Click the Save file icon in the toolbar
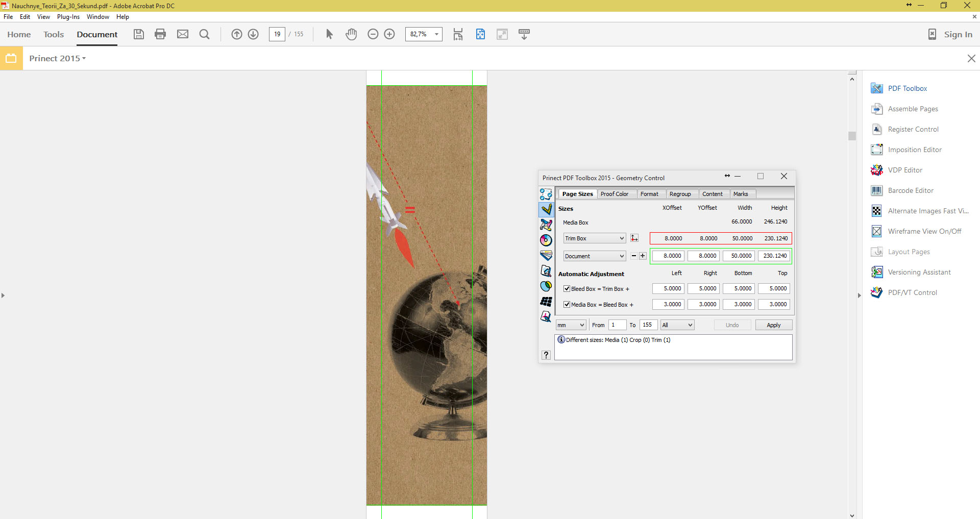The width and height of the screenshot is (980, 519). (139, 34)
